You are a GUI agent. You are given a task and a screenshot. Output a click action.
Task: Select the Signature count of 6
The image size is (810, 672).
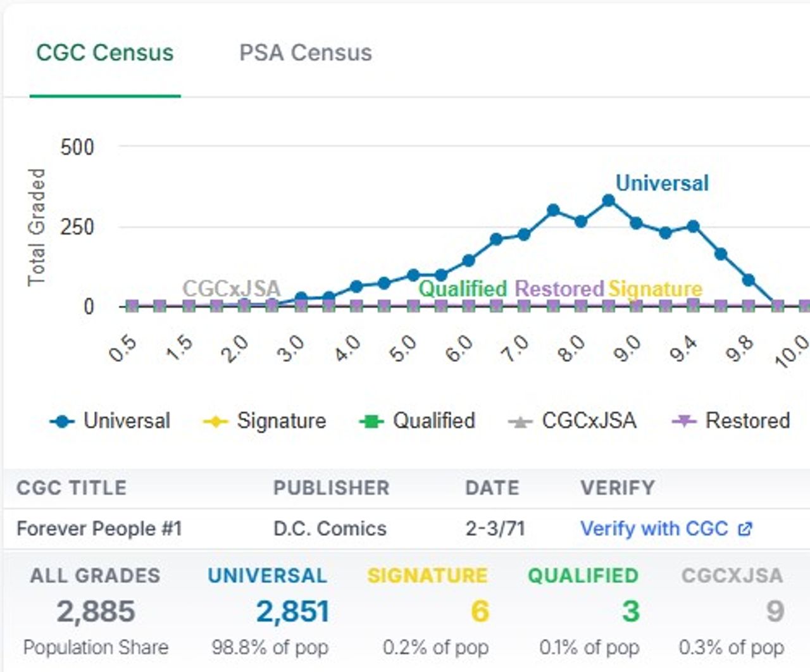pos(480,612)
